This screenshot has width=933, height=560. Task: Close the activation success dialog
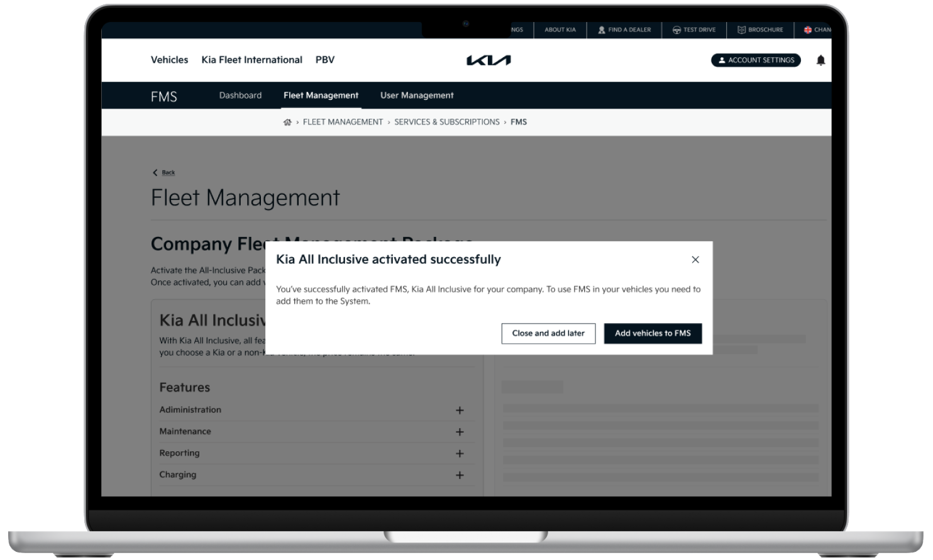pyautogui.click(x=695, y=260)
